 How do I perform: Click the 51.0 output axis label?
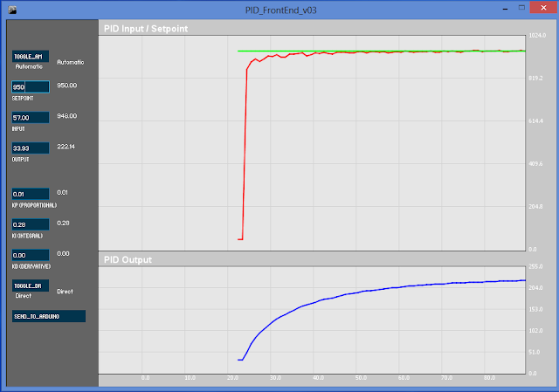pos(535,352)
